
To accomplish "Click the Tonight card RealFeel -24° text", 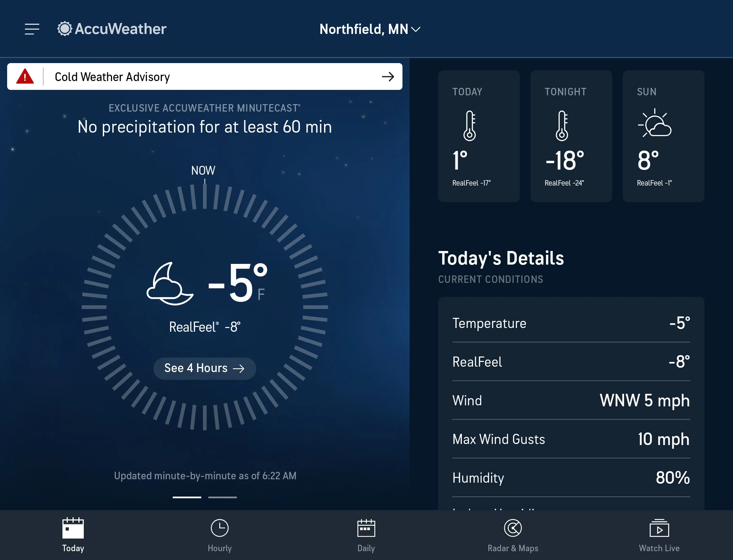I will pyautogui.click(x=564, y=183).
